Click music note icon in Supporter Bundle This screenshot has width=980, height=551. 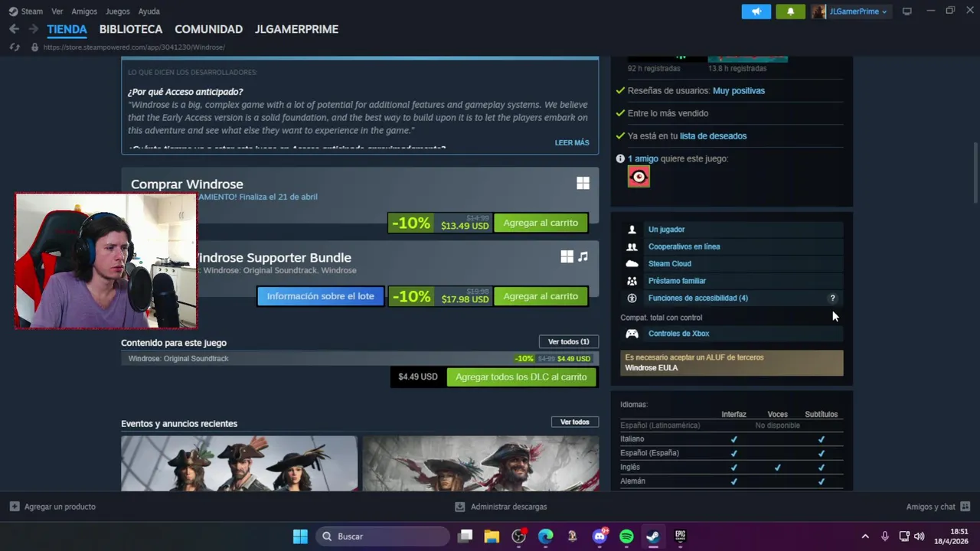[583, 256]
